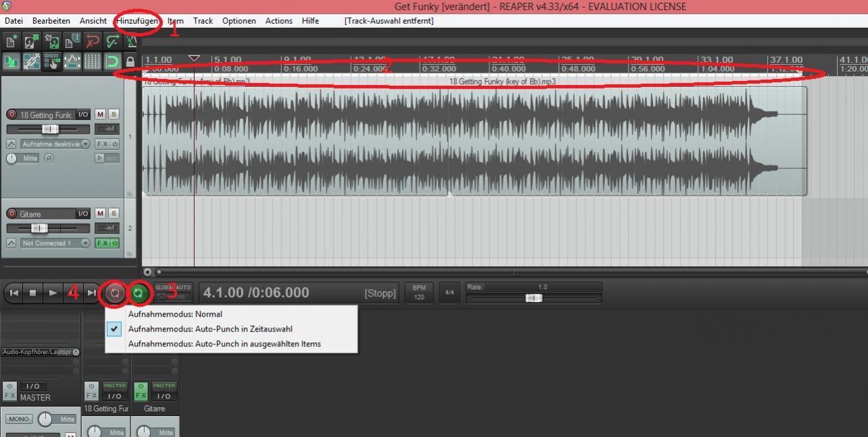Image resolution: width=868 pixels, height=437 pixels.
Task: Toggle auto-crossfade in the toolbar
Action: [11, 61]
